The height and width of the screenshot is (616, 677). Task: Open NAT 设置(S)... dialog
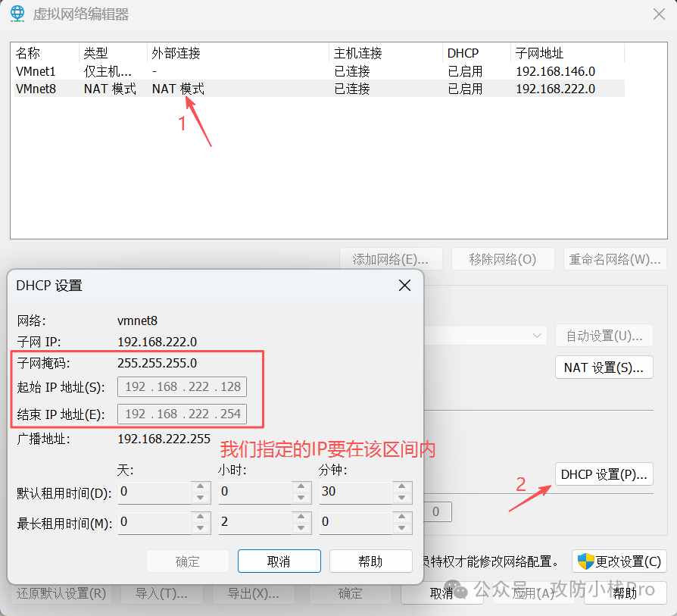(604, 367)
